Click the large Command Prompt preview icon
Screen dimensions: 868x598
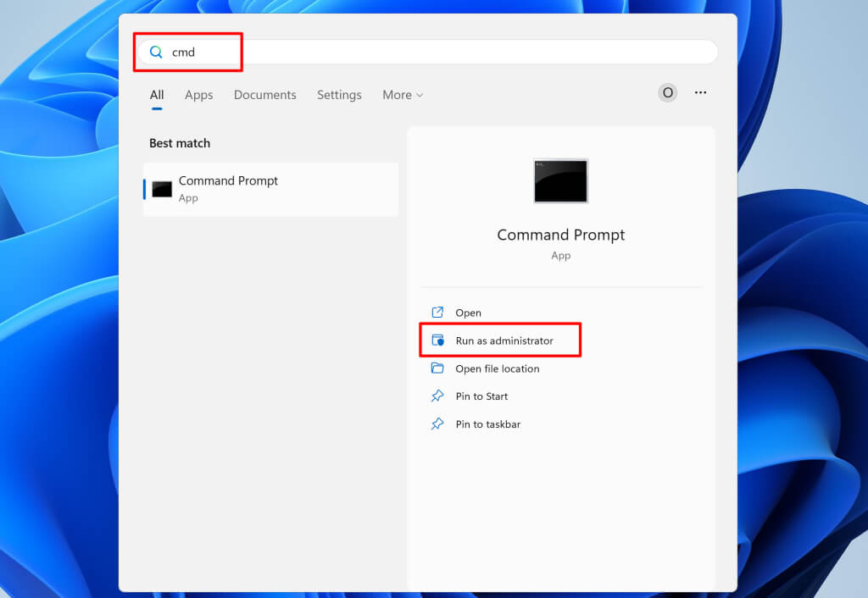pyautogui.click(x=560, y=181)
